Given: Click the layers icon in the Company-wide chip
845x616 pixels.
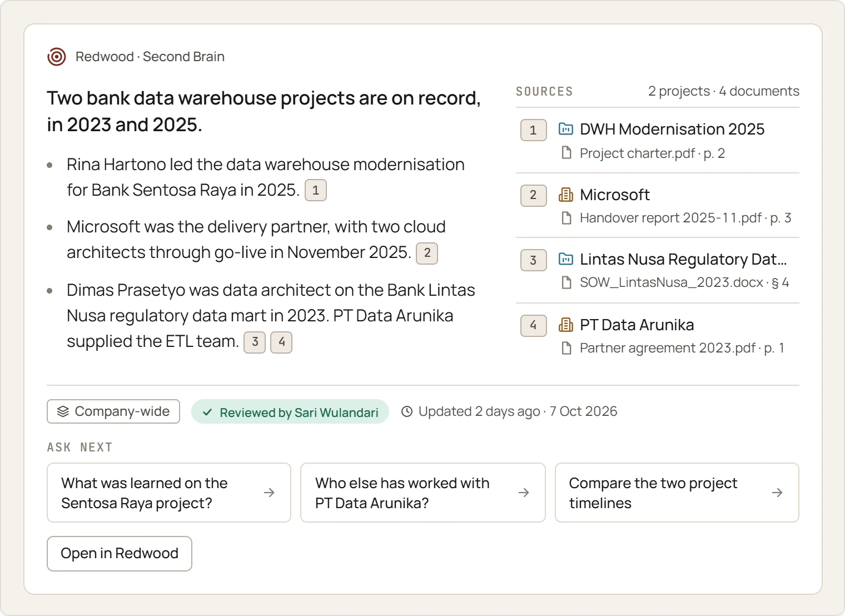Looking at the screenshot, I should pos(63,411).
